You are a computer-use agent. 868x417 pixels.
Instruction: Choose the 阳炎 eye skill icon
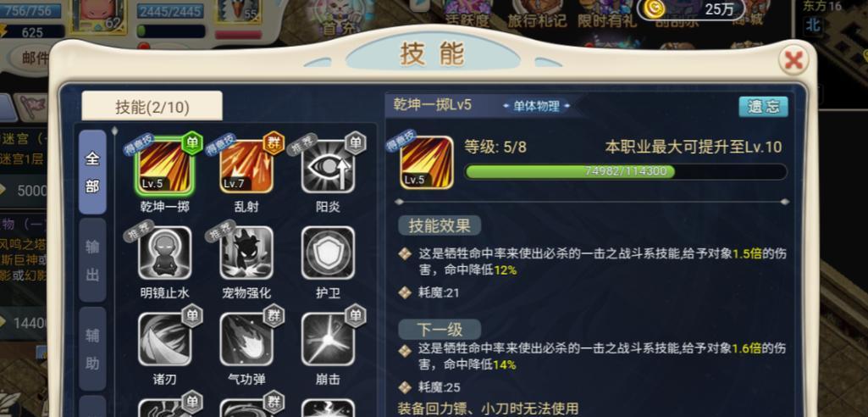(328, 165)
